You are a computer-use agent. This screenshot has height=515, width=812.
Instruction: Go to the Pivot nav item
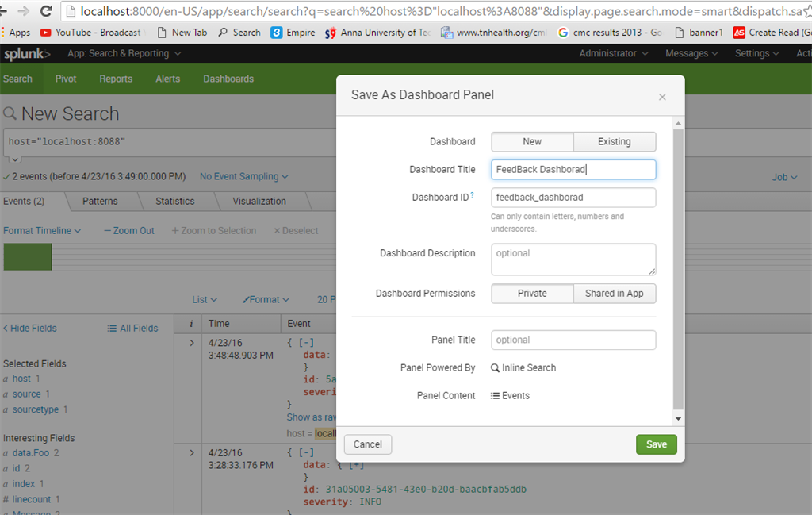pos(66,79)
